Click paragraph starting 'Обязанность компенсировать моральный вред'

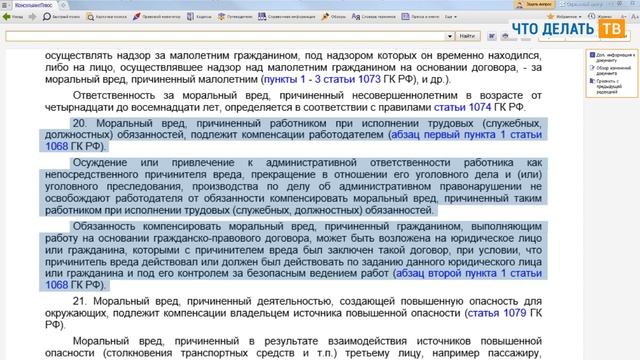coord(293,256)
